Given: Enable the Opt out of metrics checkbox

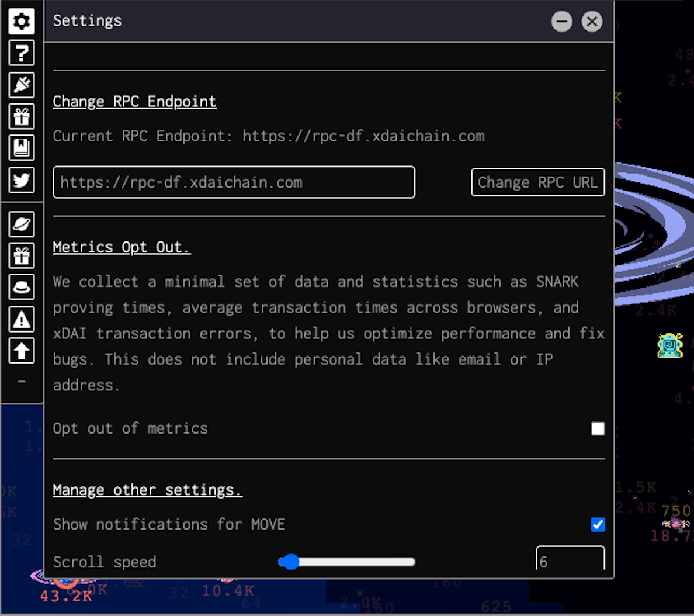Looking at the screenshot, I should [x=598, y=429].
